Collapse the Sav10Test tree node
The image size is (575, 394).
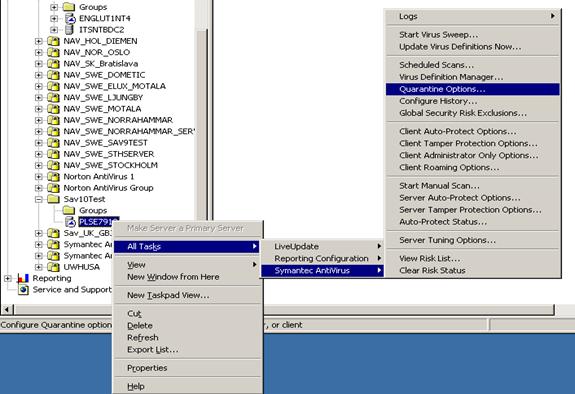click(x=39, y=199)
